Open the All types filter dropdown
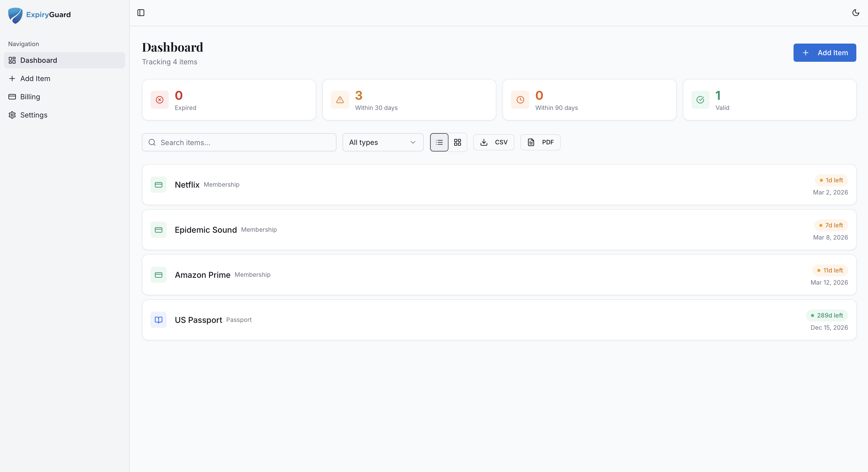 (x=383, y=142)
